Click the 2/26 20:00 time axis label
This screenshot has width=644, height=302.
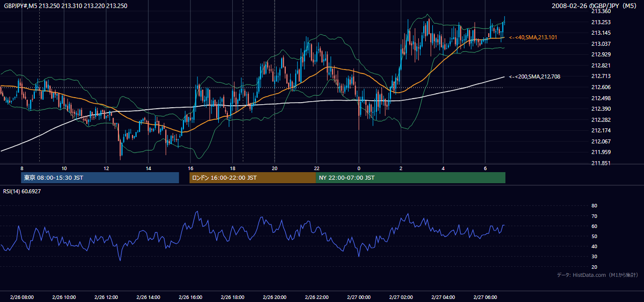275,297
